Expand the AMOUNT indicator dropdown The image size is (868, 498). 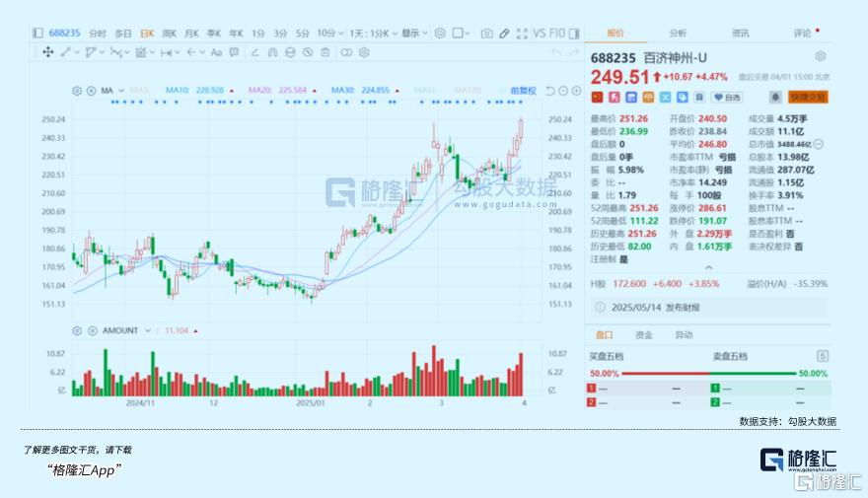[148, 330]
